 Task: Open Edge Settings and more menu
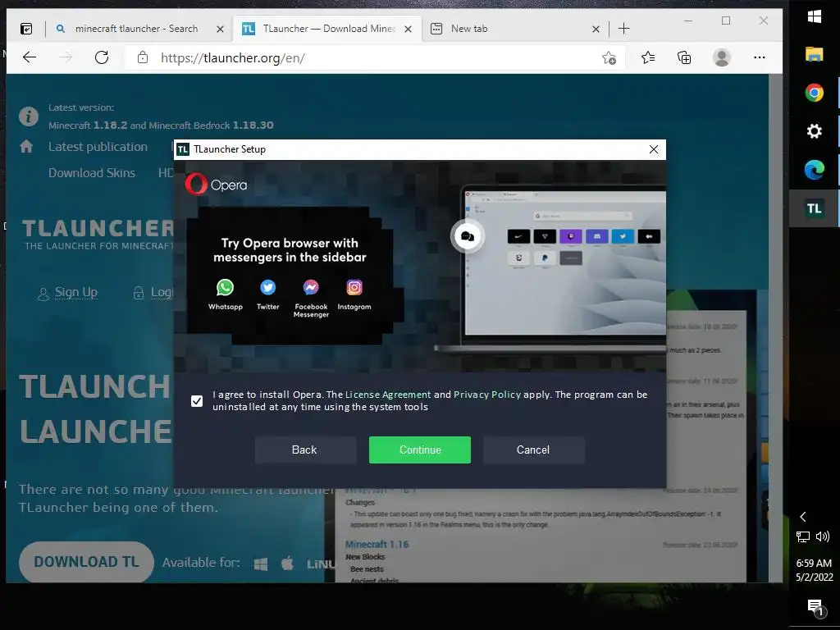pos(759,57)
